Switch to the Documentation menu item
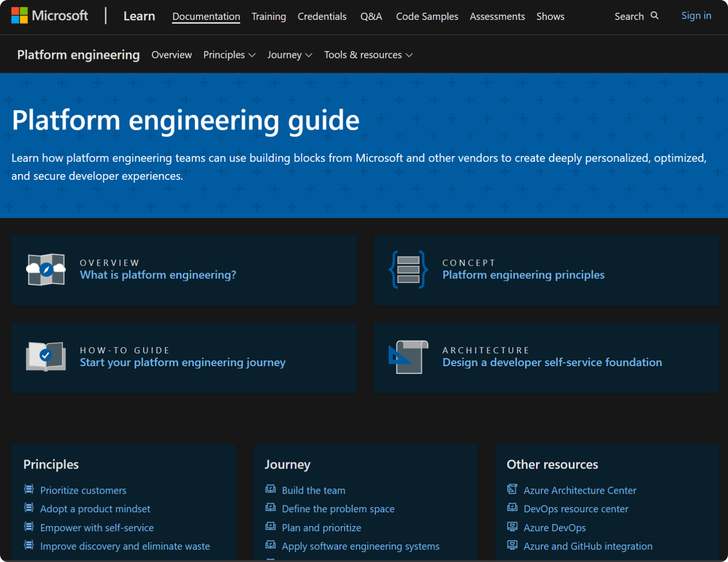This screenshot has height=562, width=728. point(206,16)
